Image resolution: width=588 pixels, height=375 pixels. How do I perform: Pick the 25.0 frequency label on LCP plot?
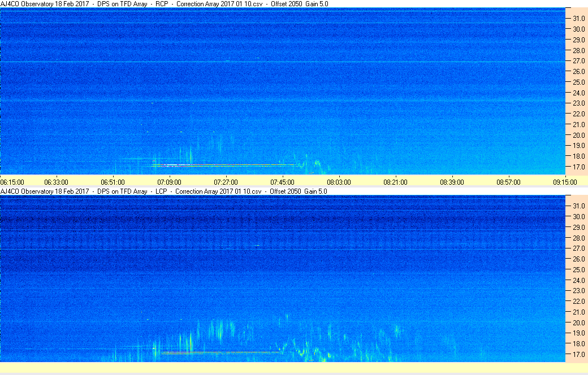[578, 270]
